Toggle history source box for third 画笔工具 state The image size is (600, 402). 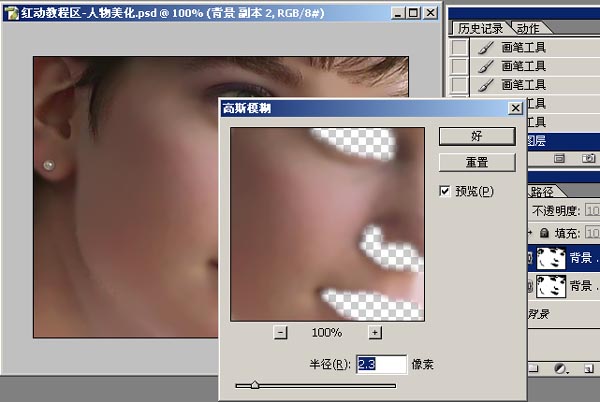click(x=459, y=84)
